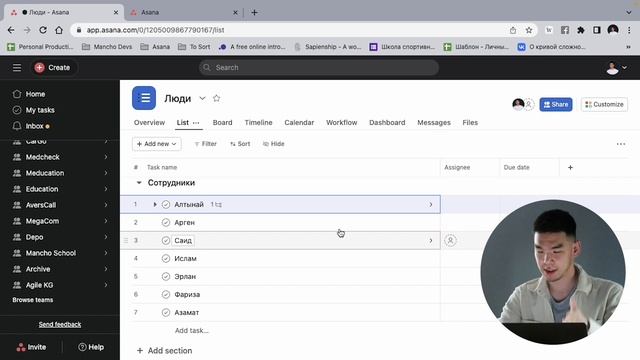Open the List tab options dots
640x360 pixels.
196,123
